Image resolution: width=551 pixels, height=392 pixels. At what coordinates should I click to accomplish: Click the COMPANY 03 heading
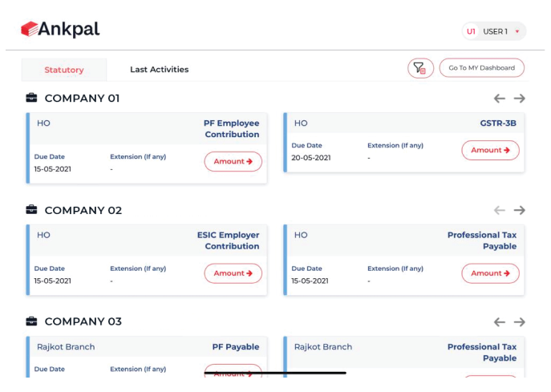[83, 321]
